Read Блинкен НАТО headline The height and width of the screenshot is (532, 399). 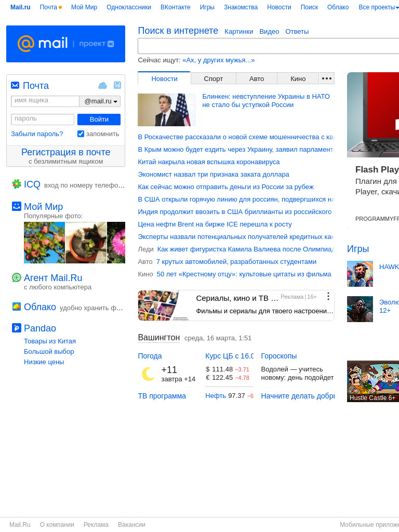266,101
